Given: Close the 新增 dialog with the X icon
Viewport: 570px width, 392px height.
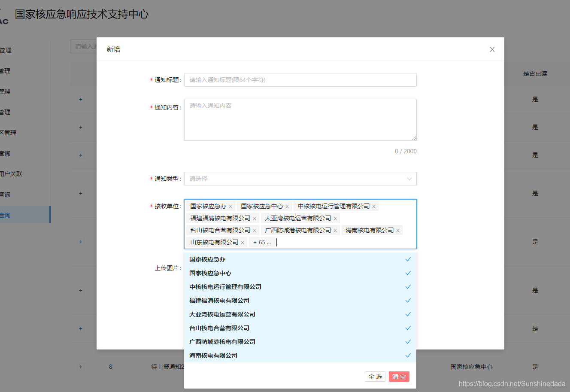Looking at the screenshot, I should click(x=492, y=49).
